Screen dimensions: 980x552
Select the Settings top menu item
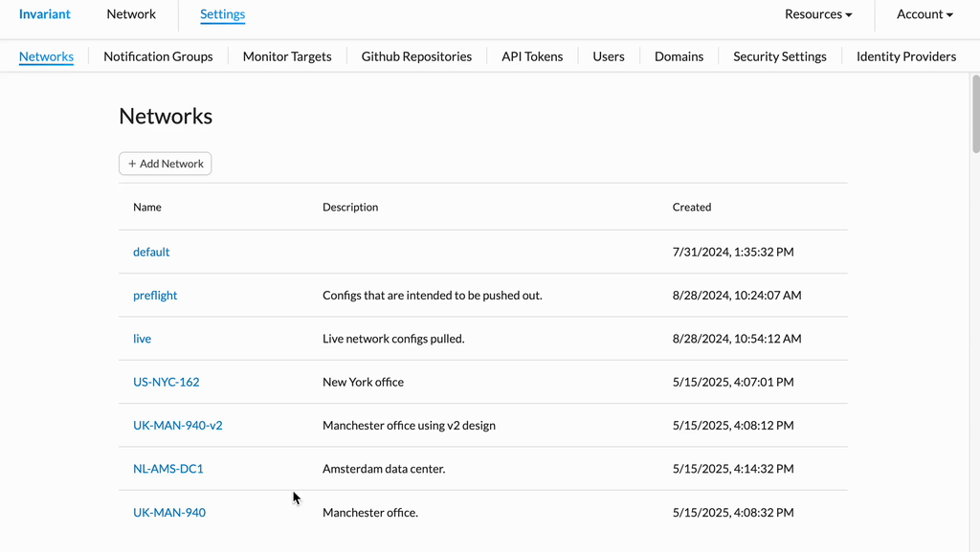pyautogui.click(x=222, y=14)
